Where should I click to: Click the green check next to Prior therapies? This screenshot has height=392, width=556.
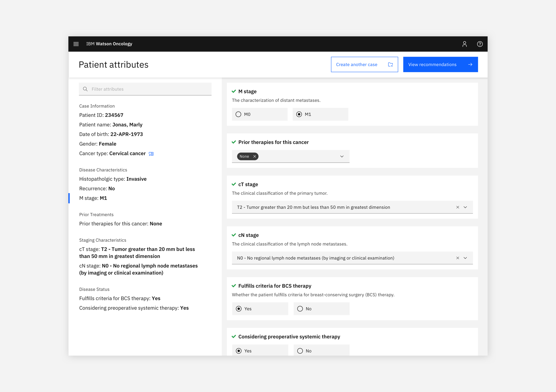click(x=234, y=142)
